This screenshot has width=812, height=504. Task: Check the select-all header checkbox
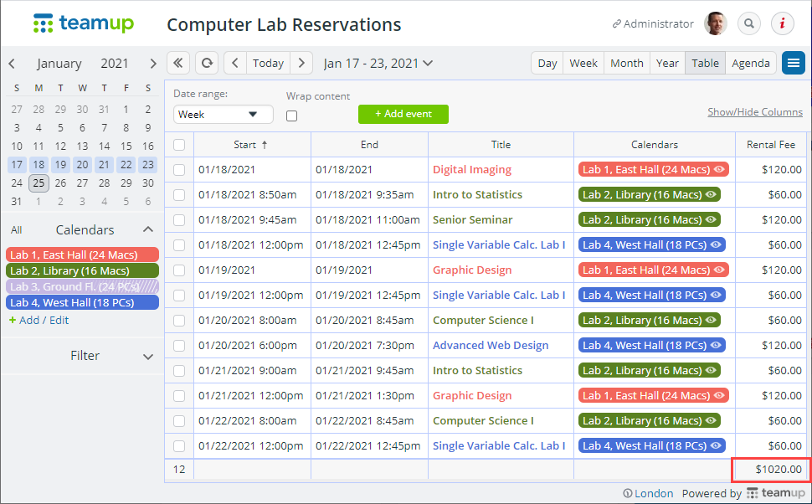179,145
